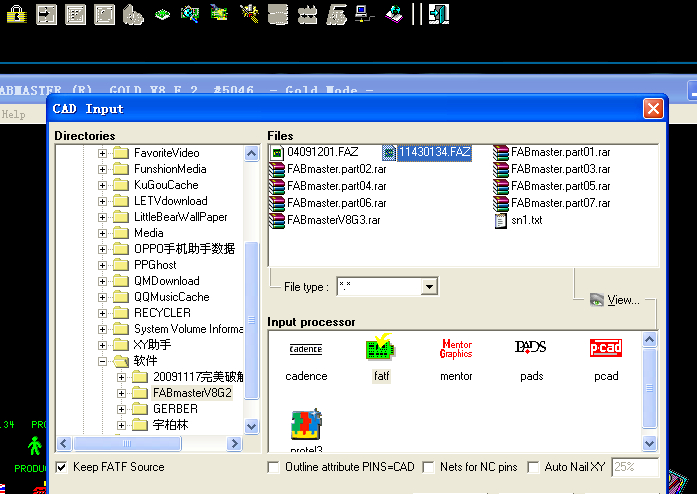Expand the Media folder node
This screenshot has width=697, height=494.
pos(102,233)
